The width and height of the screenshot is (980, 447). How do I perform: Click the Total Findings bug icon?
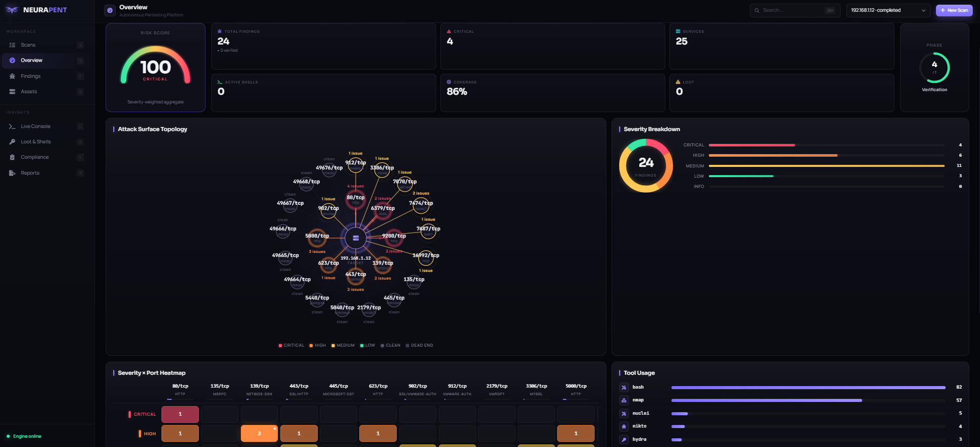[220, 31]
